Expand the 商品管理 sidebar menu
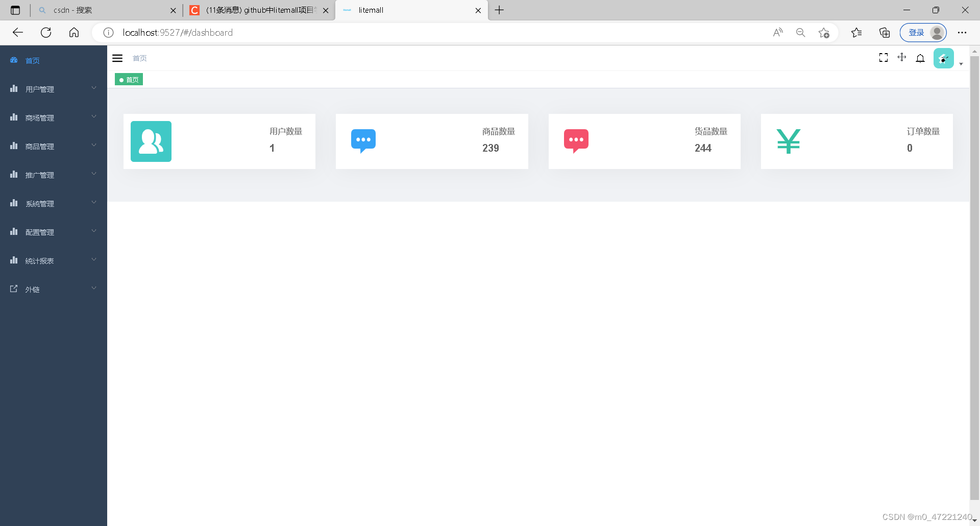Viewport: 980px width, 526px height. coord(40,146)
